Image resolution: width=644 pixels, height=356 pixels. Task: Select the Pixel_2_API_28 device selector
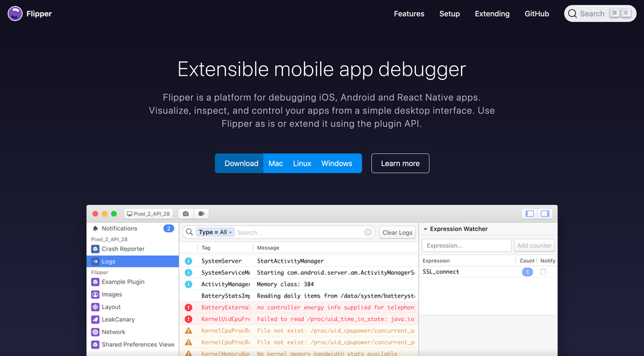[148, 214]
